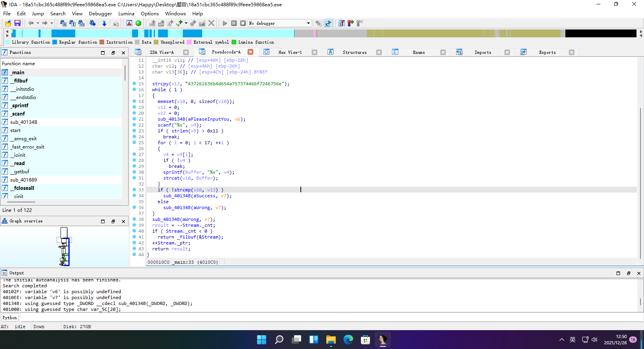Screen dimensions: 644x349
Task: Click the breakpoint dot on line 15
Action: 134,83
